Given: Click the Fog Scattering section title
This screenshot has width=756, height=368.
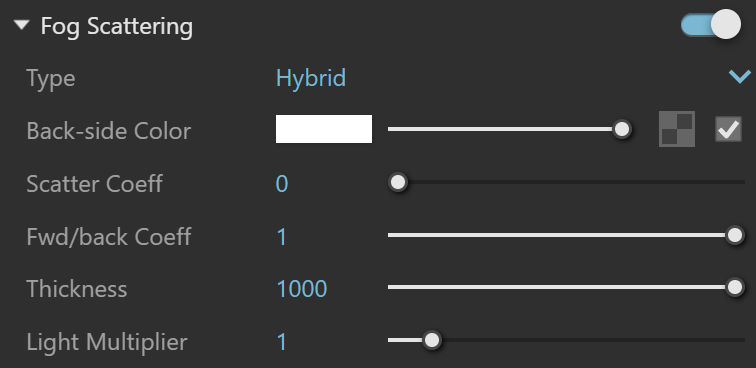Looking at the screenshot, I should click(x=117, y=27).
